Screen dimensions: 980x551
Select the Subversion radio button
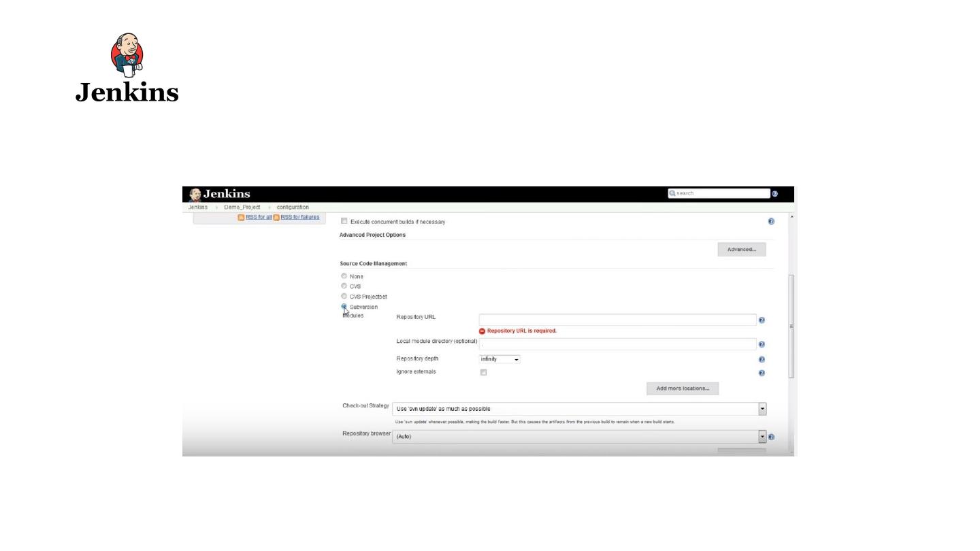coord(344,307)
